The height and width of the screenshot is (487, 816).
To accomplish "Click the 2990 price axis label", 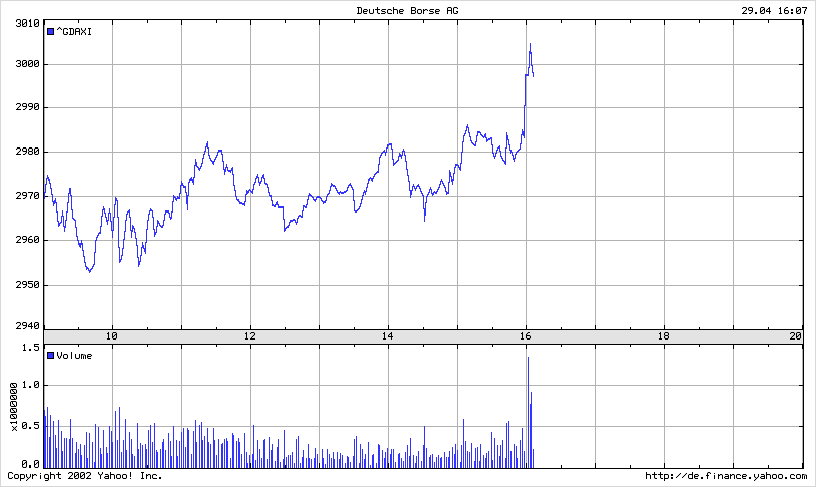I will [x=27, y=107].
